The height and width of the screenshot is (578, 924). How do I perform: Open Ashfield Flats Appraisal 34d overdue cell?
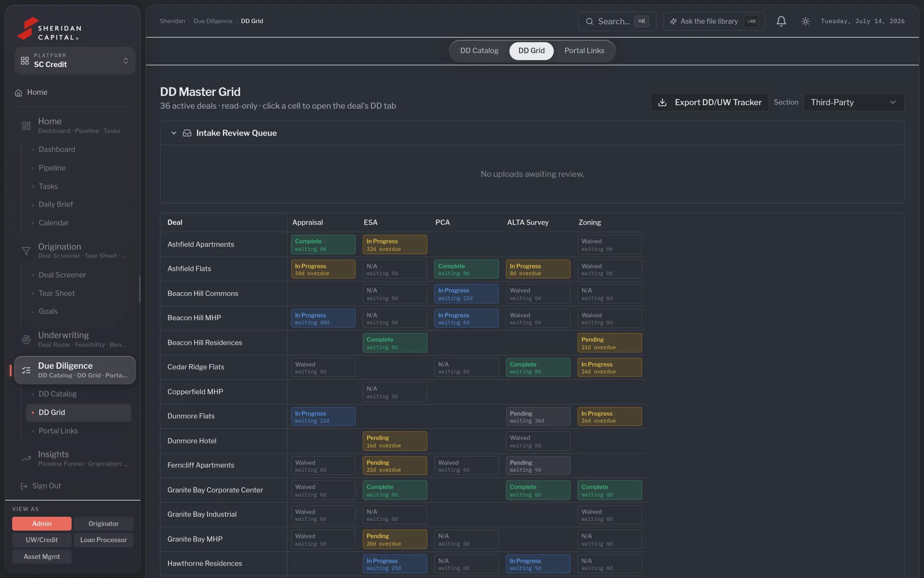(x=323, y=269)
